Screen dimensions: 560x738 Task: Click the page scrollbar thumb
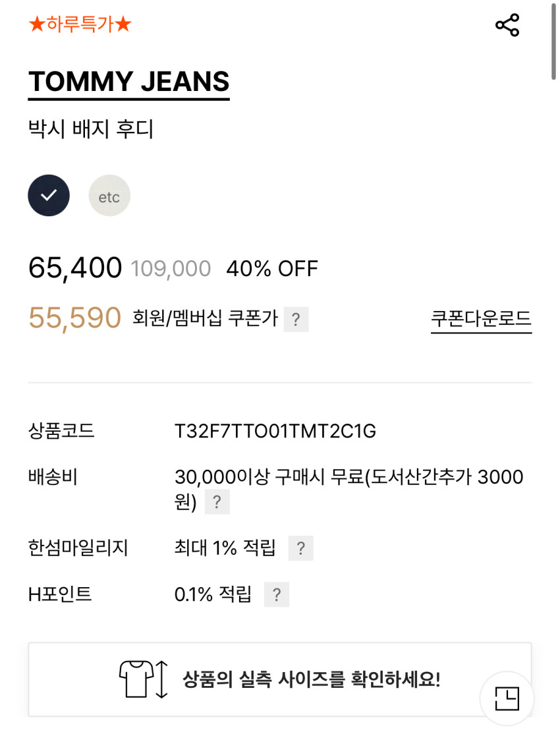(552, 41)
